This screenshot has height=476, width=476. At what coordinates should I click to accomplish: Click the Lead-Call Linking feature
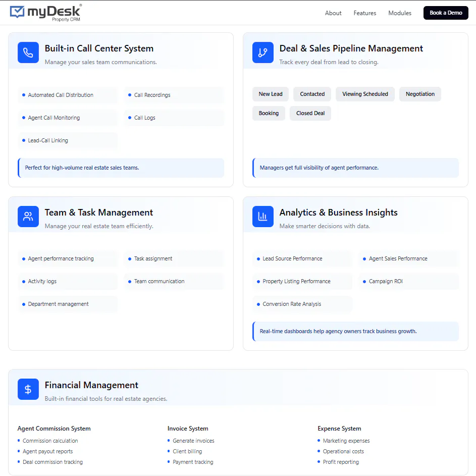click(x=68, y=140)
